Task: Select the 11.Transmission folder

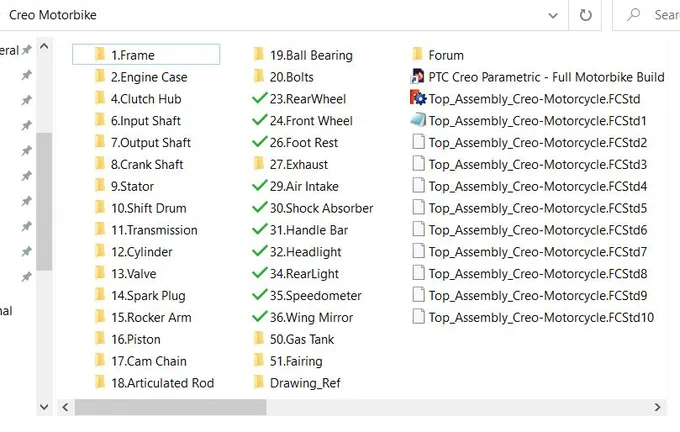Action: click(146, 229)
